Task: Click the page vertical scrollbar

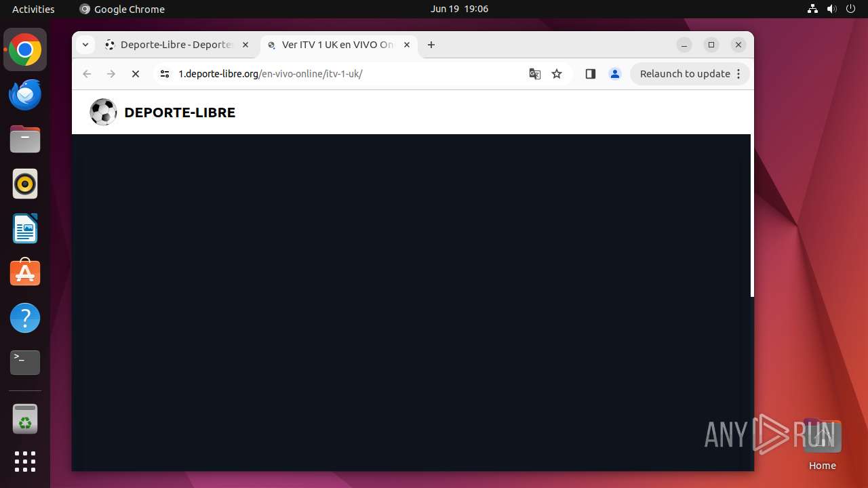Action: coord(752,216)
